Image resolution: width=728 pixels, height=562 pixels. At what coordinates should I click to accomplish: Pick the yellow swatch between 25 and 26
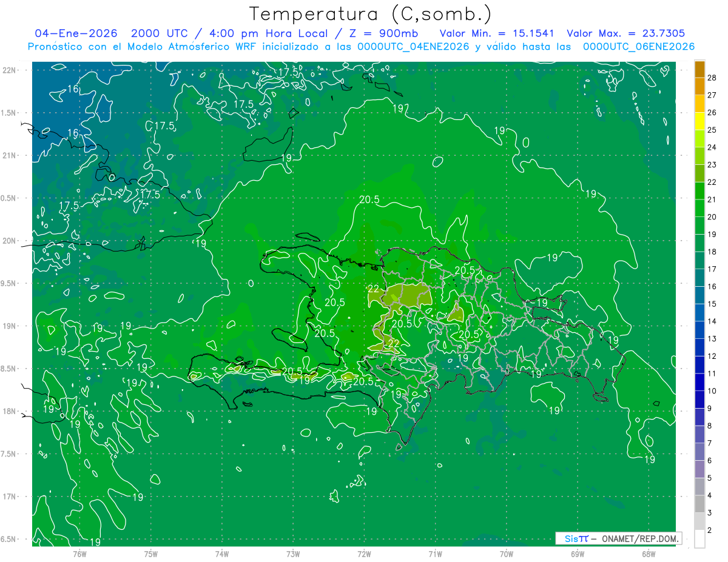click(700, 121)
